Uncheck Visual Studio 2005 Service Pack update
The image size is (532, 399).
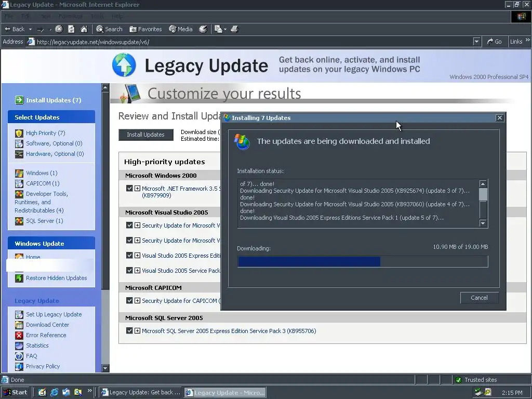(129, 270)
